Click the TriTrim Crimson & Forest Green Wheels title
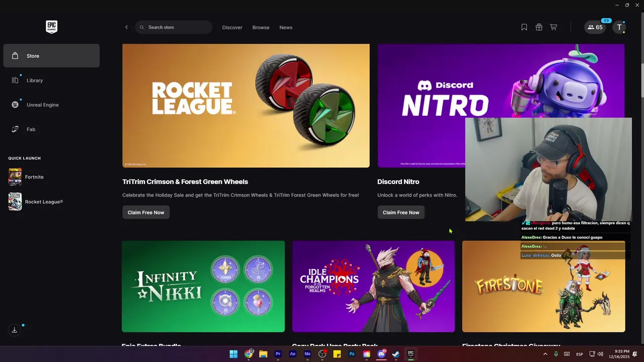This screenshot has height=362, width=644. 185,182
